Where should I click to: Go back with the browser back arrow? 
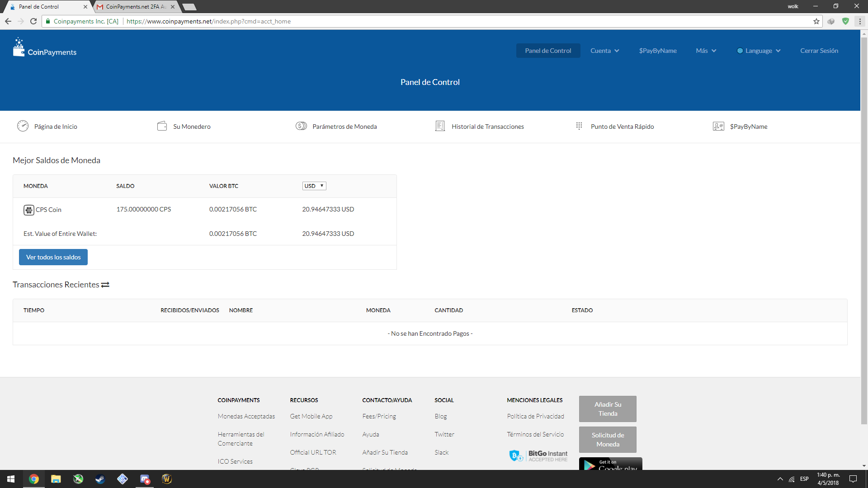(x=8, y=21)
